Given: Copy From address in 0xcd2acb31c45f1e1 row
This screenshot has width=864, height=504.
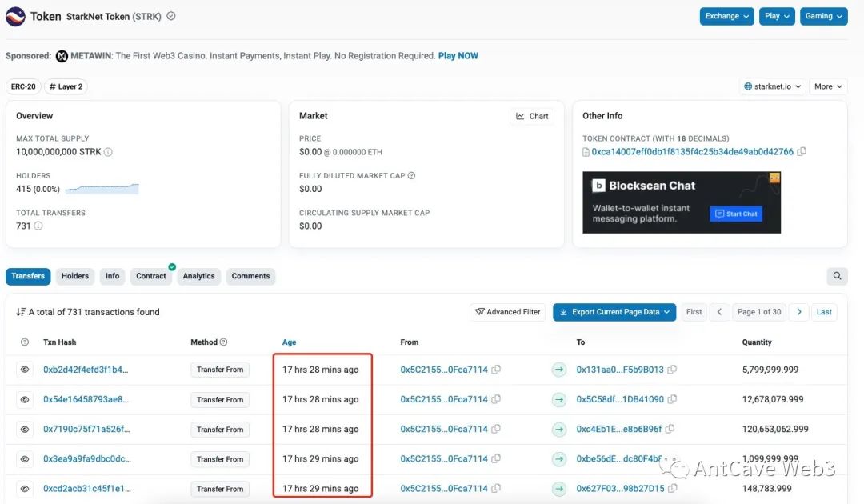Looking at the screenshot, I should tap(496, 489).
